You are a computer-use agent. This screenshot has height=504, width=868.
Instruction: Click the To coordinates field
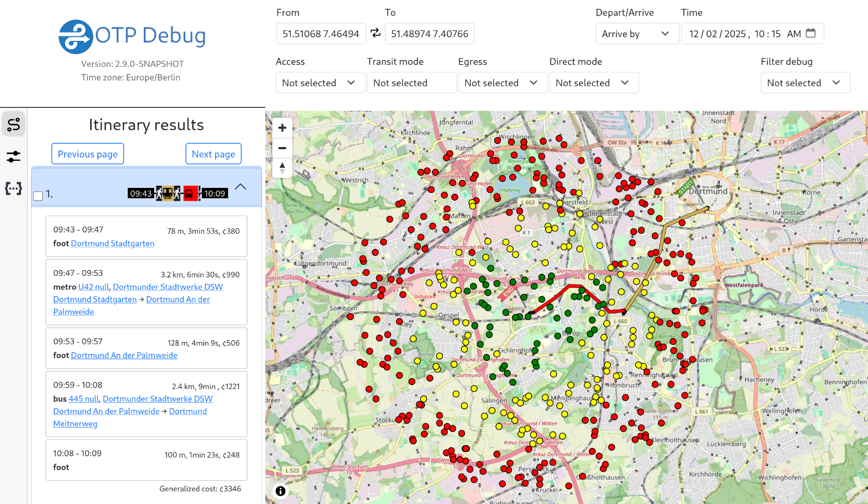[430, 34]
